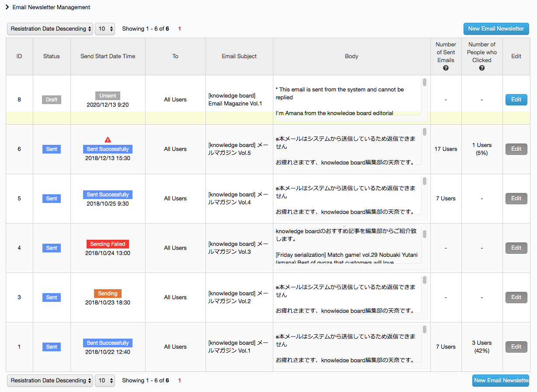Click Edit button for newsletter ID 6
537x392 pixels.
coord(516,149)
